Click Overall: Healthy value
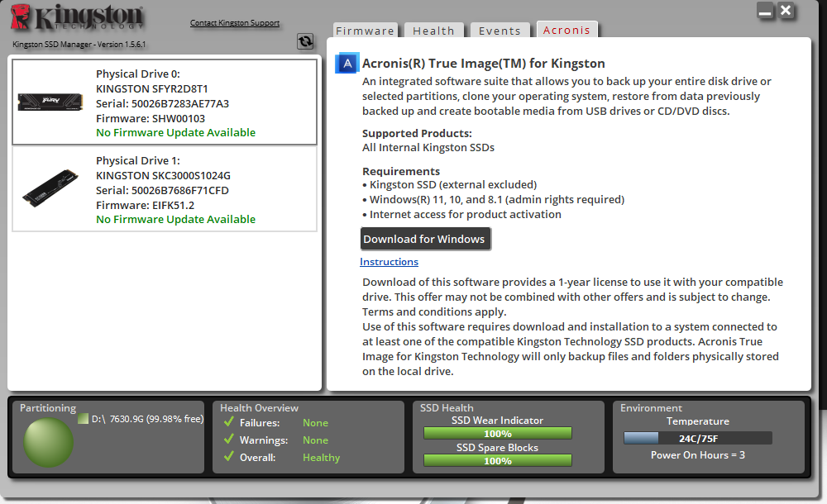 321,458
